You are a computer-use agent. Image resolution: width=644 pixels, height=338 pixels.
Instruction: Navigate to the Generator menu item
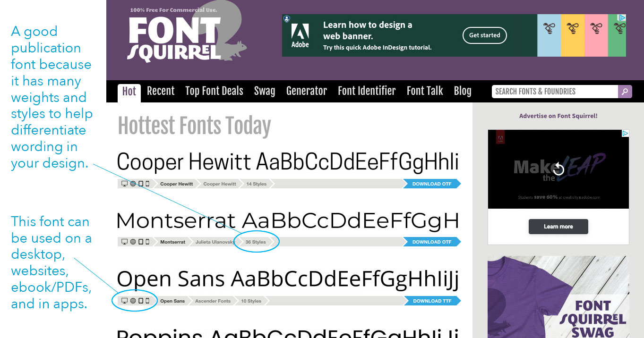click(306, 91)
